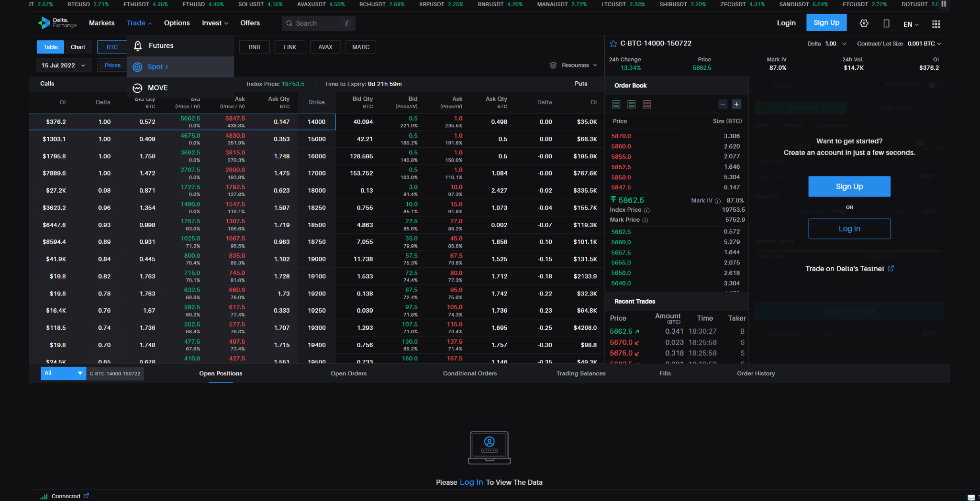This screenshot has width=980, height=501.
Task: Select the combined bids and asks order book view
Action: click(x=616, y=104)
